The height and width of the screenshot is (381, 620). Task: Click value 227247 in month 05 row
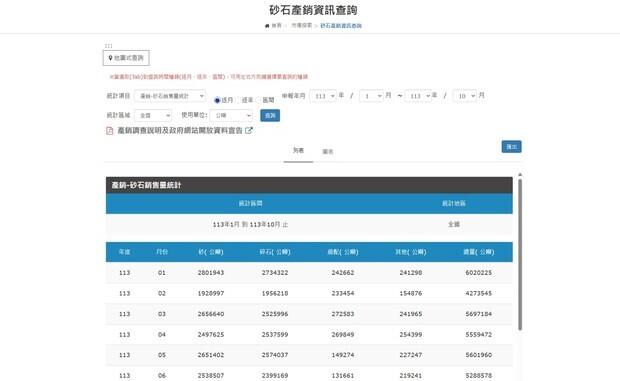click(x=411, y=355)
